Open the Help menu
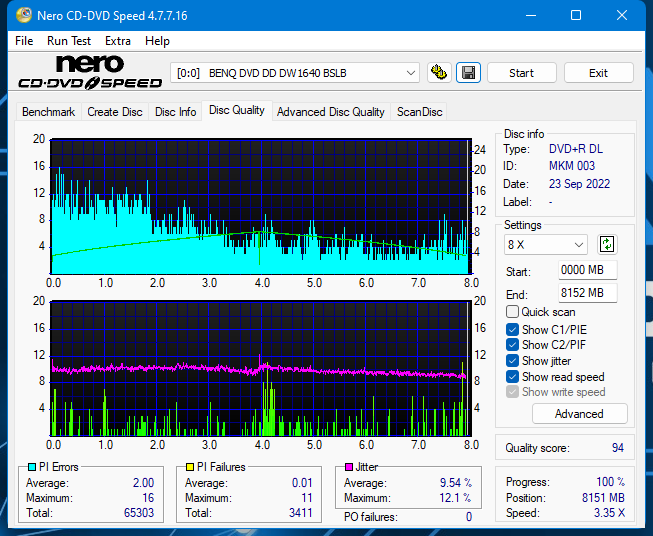 (157, 41)
